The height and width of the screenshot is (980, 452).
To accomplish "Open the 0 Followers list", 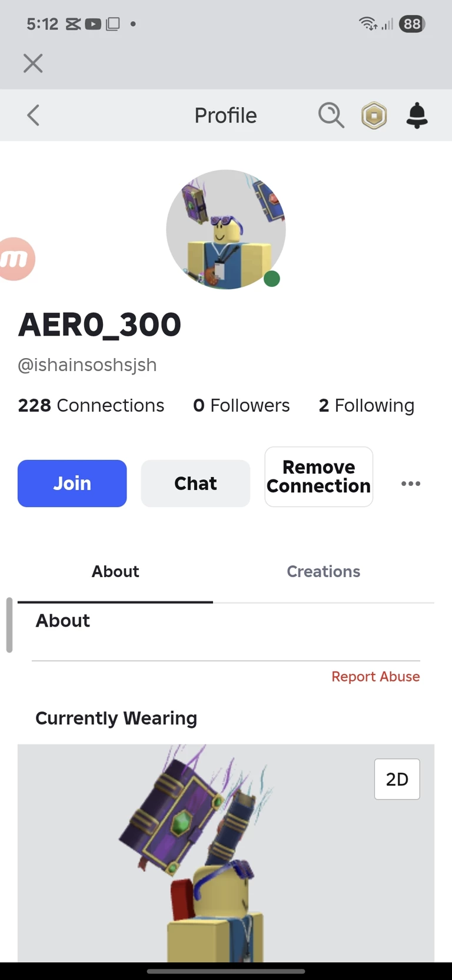I will (241, 405).
